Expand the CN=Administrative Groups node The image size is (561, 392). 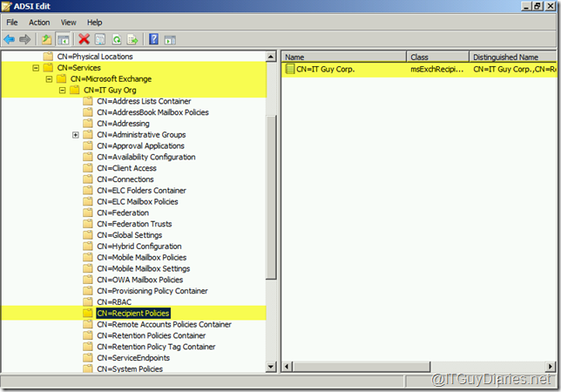coord(76,135)
